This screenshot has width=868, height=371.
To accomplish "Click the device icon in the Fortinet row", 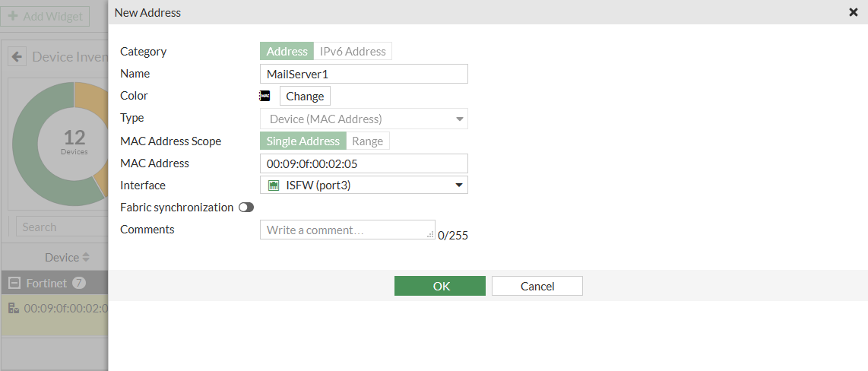I will [14, 309].
